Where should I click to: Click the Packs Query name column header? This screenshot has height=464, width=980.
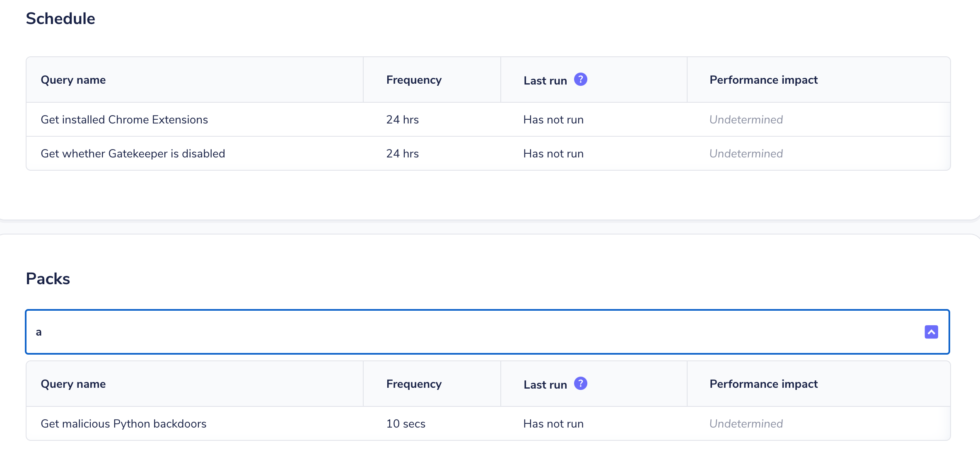click(x=73, y=384)
